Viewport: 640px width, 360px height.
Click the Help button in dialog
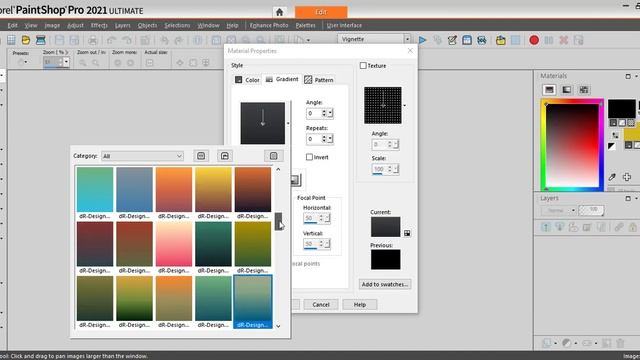[360, 304]
